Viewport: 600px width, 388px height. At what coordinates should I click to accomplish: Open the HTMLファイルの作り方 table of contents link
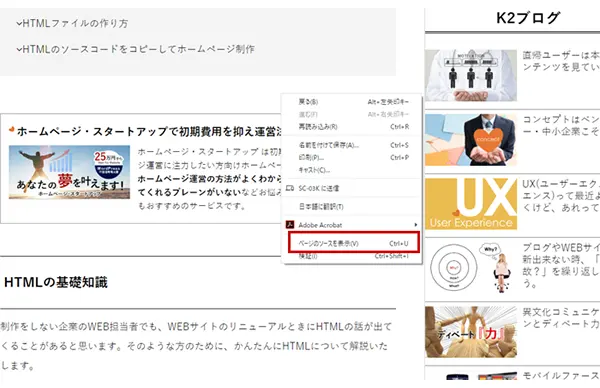pos(75,23)
